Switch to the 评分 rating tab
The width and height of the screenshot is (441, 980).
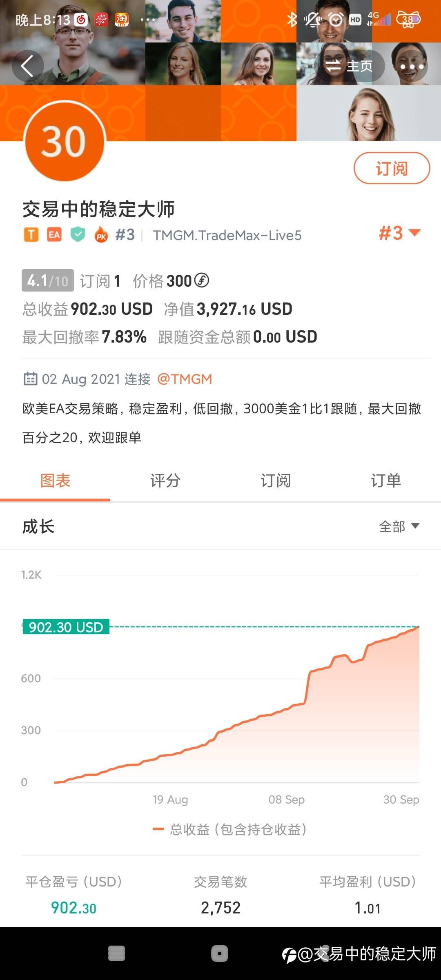tap(165, 481)
